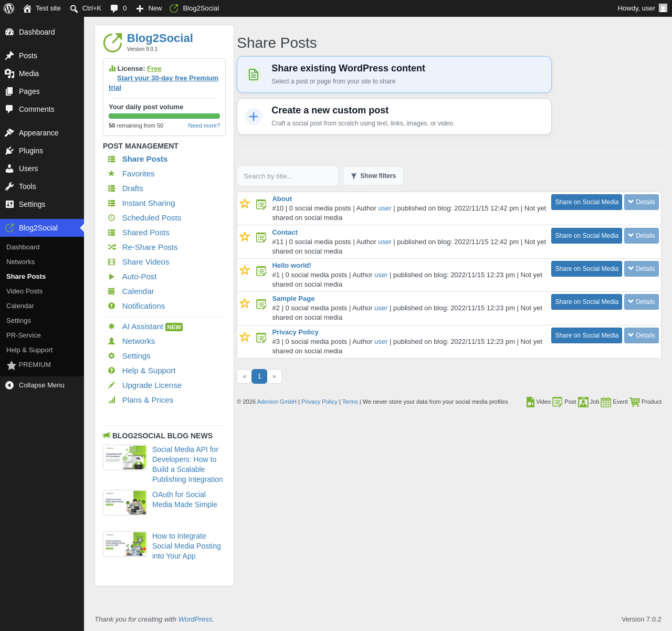Open Instant Sharing in Post Management
Image resolution: width=672 pixels, height=631 pixels.
coord(149,203)
